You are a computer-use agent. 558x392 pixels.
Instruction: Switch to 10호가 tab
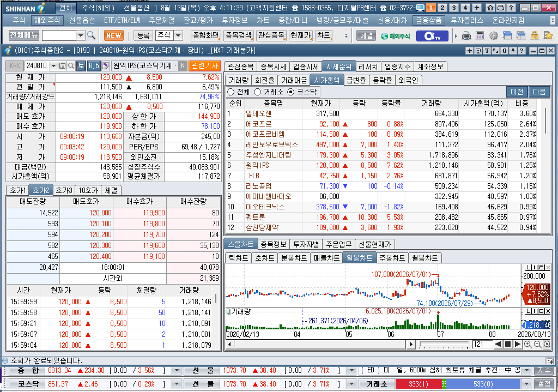click(x=88, y=190)
